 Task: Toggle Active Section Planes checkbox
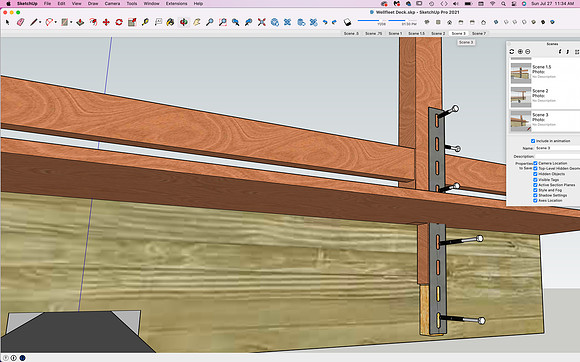click(535, 185)
